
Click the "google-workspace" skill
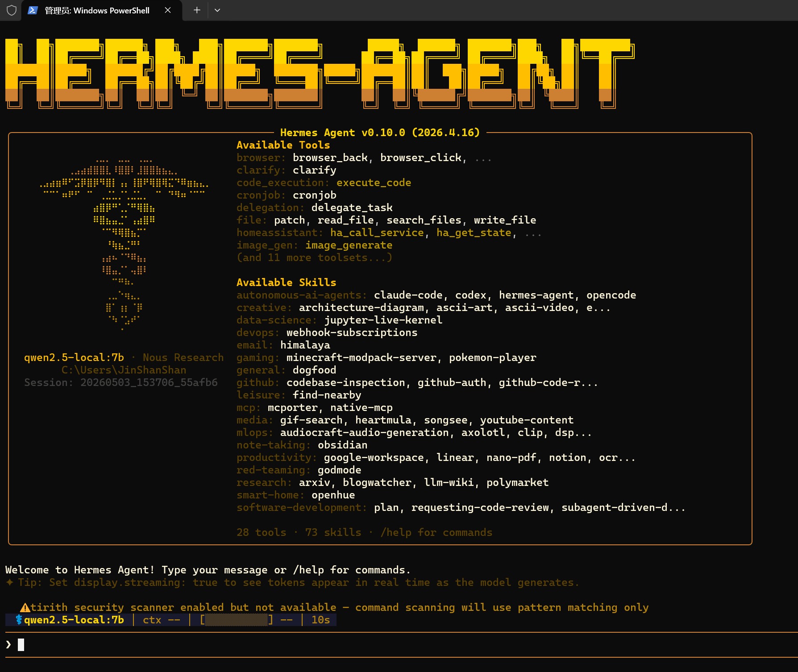pos(374,457)
